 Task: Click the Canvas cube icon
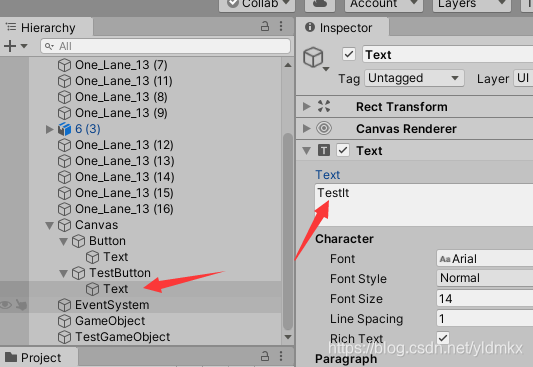point(65,225)
